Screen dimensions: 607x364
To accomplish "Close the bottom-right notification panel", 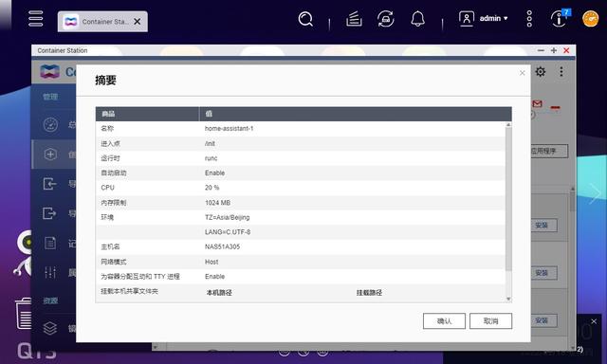I will (x=594, y=321).
